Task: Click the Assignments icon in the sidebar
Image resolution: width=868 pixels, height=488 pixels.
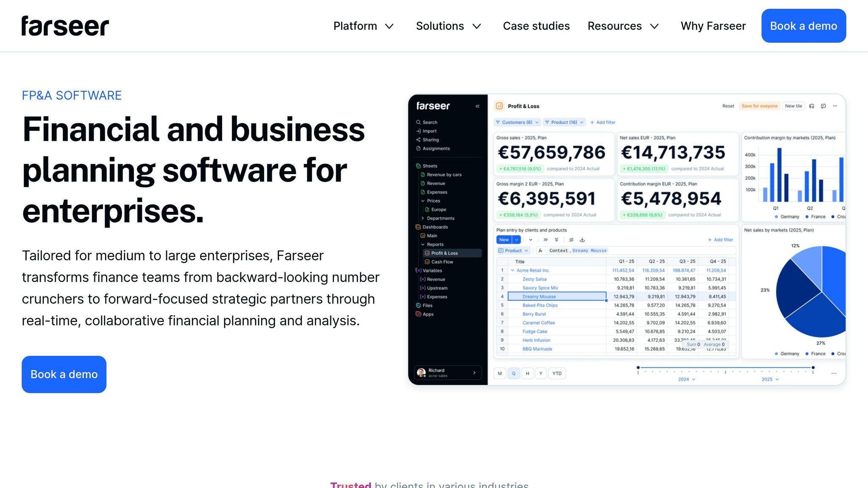Action: point(418,148)
